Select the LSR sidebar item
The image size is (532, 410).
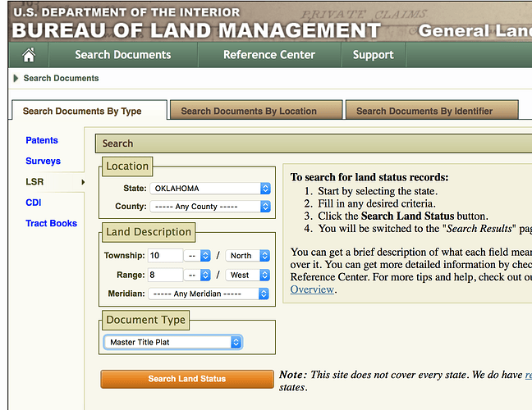34,182
